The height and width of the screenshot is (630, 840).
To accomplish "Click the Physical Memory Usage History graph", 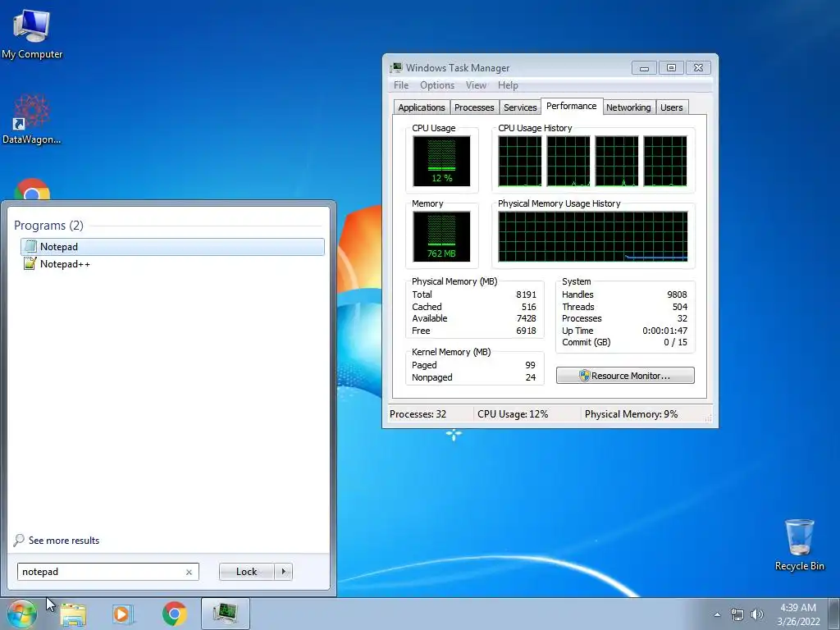I will [592, 236].
